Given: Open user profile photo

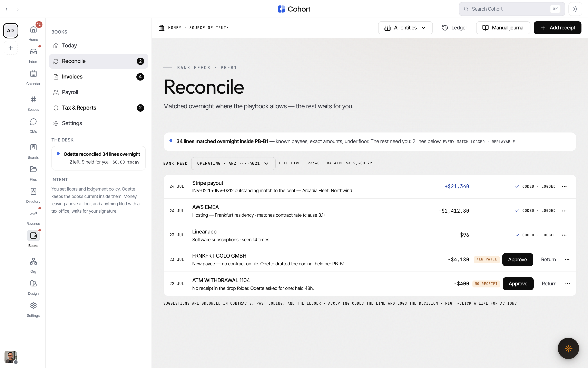Looking at the screenshot, I should (10, 357).
